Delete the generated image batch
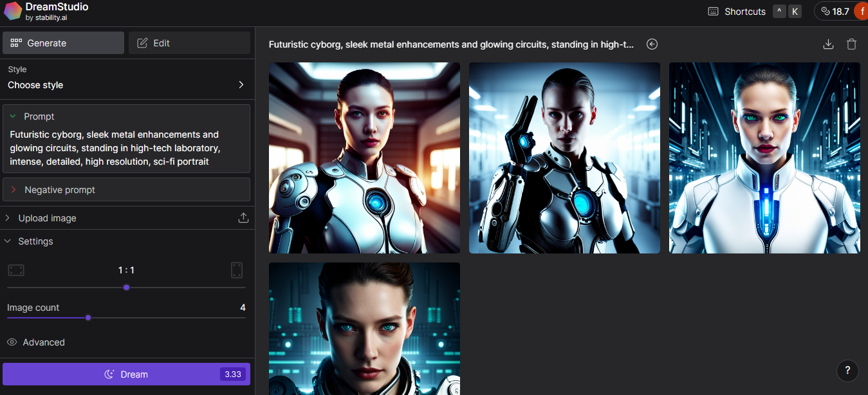Screen dimensions: 868x395 851,44
